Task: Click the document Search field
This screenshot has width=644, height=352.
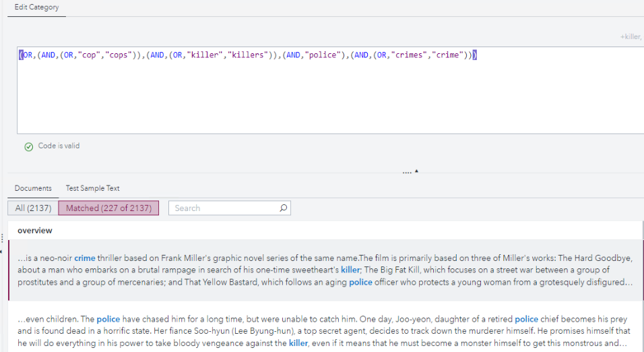Action: point(224,208)
